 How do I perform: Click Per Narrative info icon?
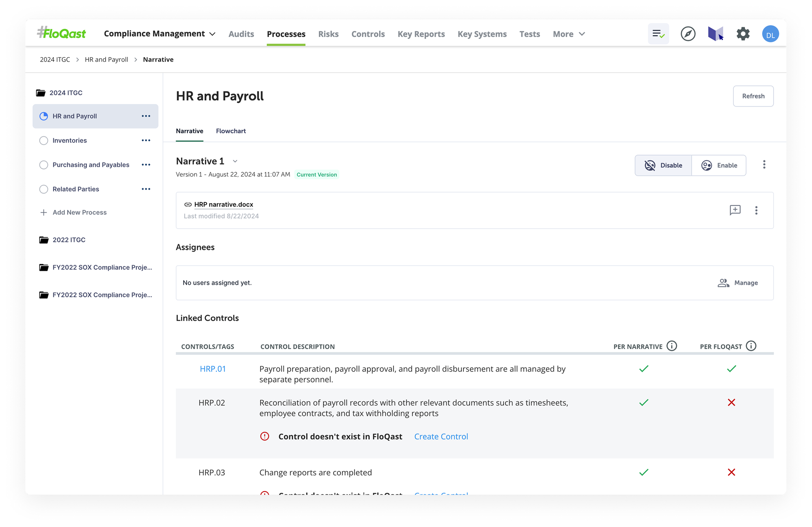click(x=672, y=346)
